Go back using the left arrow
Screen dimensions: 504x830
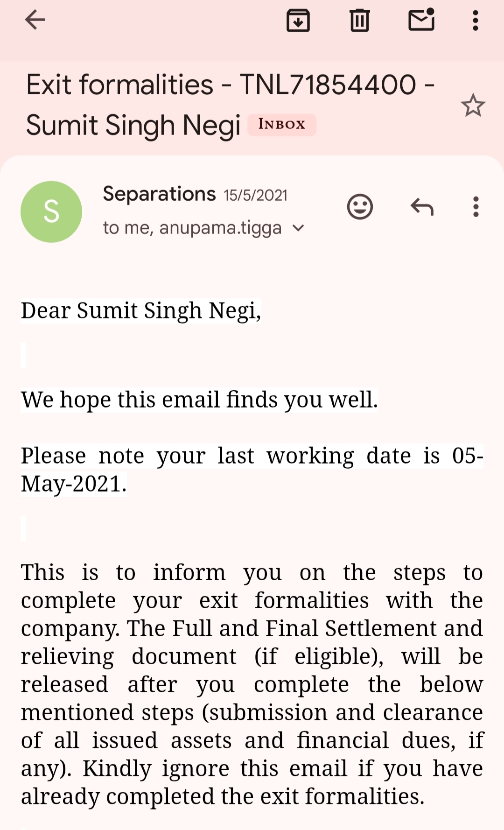[35, 20]
